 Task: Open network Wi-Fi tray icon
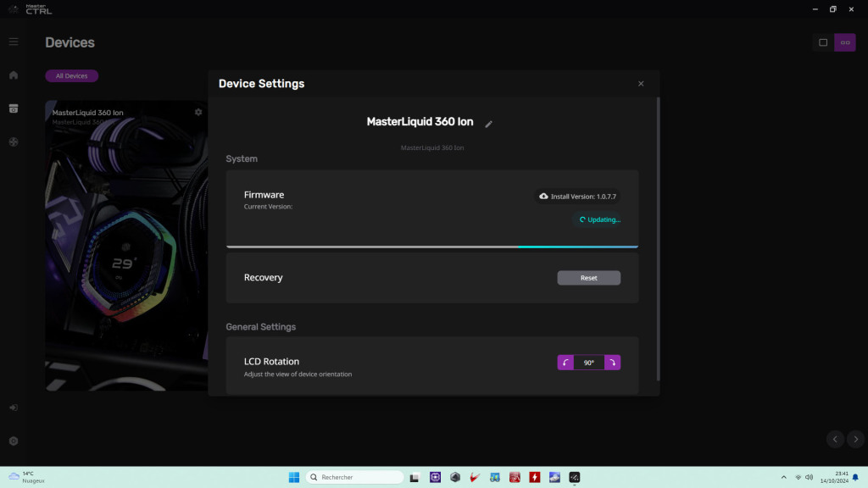click(798, 477)
